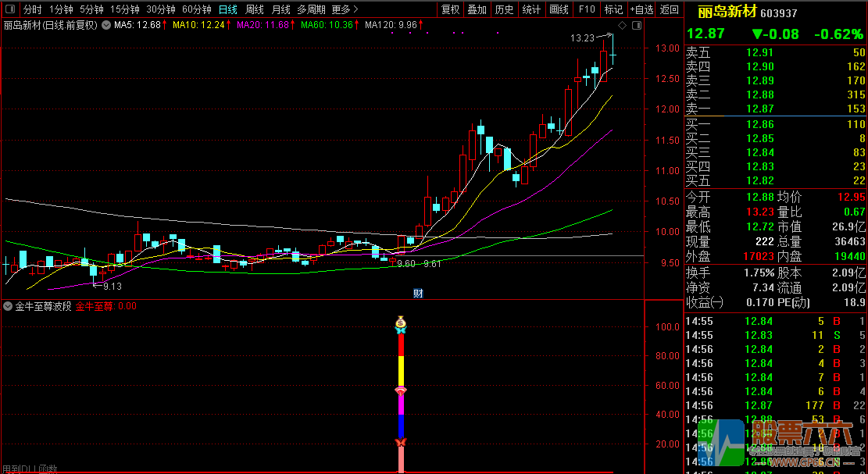Open the 更多 periods menu
Image resolution: width=868 pixels, height=474 pixels.
click(345, 9)
